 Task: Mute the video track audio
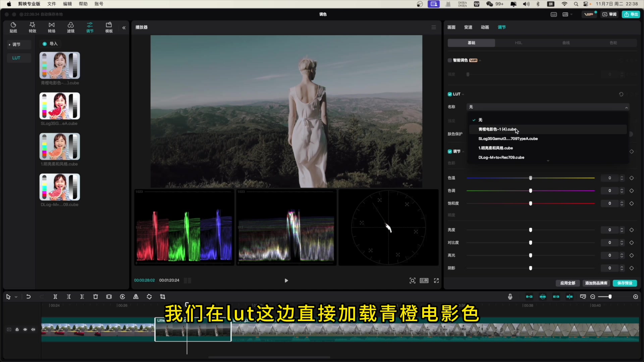coord(33,329)
